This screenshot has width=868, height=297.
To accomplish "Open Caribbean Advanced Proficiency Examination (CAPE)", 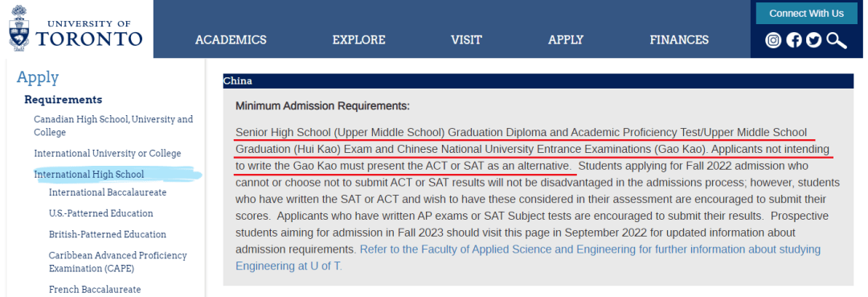I will click(x=118, y=262).
